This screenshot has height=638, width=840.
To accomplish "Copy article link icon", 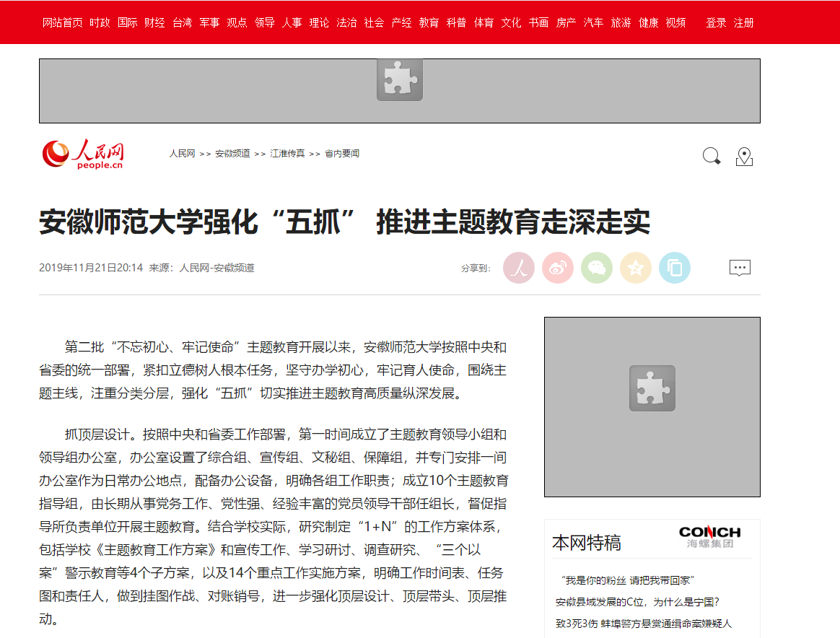I will click(675, 268).
